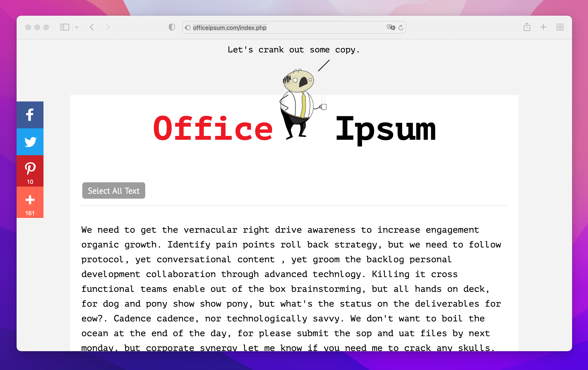
Task: Select the 'Select All Text' button
Action: click(113, 191)
